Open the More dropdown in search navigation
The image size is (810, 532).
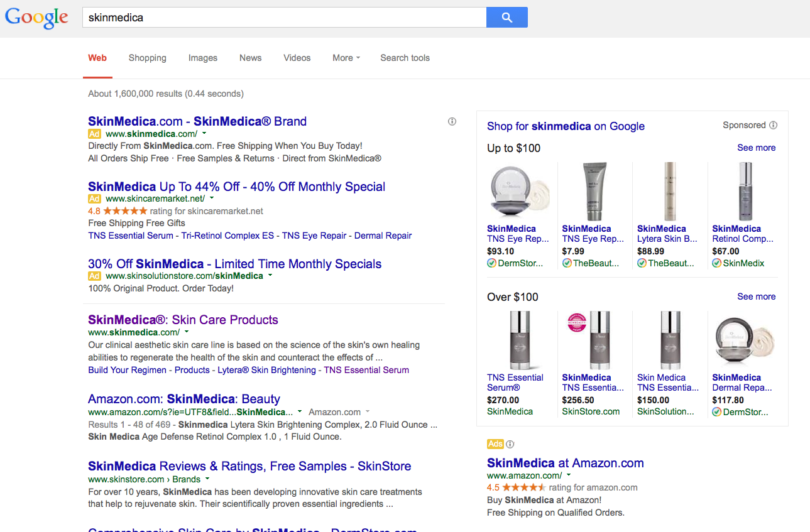(x=346, y=58)
